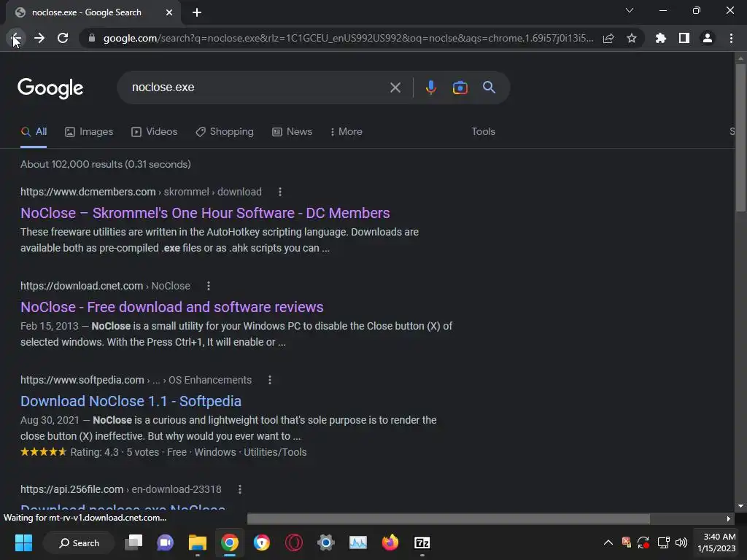Click the horizontal scroll right arrow
Screen dimensions: 747x560
click(x=729, y=518)
